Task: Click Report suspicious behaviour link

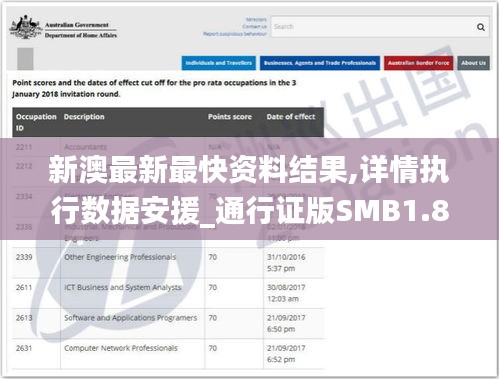Action: point(235,34)
